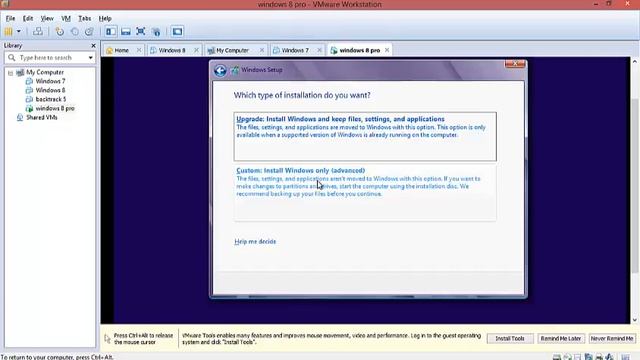Click the revert to snapshot icon

[75, 31]
